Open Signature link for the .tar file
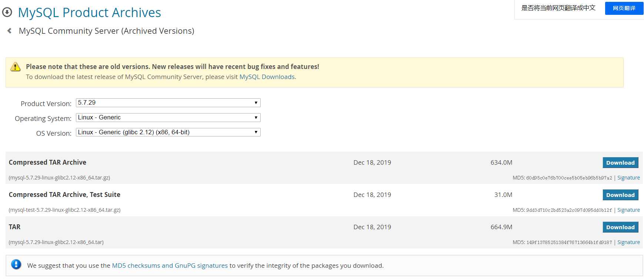Image resolution: width=644 pixels, height=280 pixels. tap(628, 242)
